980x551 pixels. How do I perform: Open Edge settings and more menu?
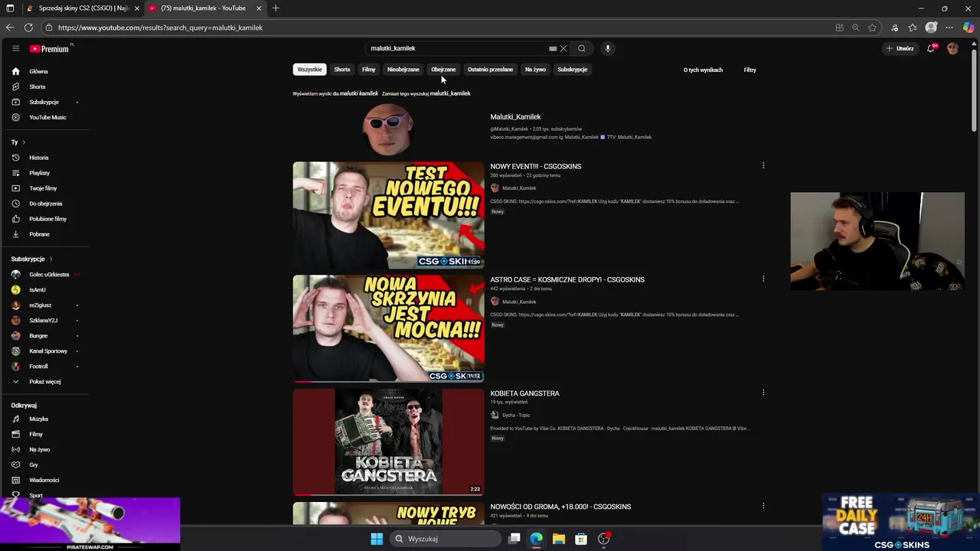(949, 28)
